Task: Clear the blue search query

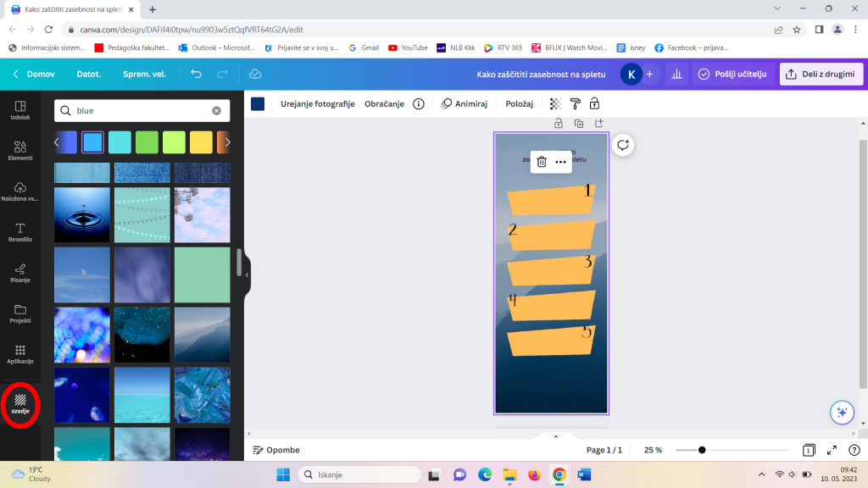Action: 216,111
